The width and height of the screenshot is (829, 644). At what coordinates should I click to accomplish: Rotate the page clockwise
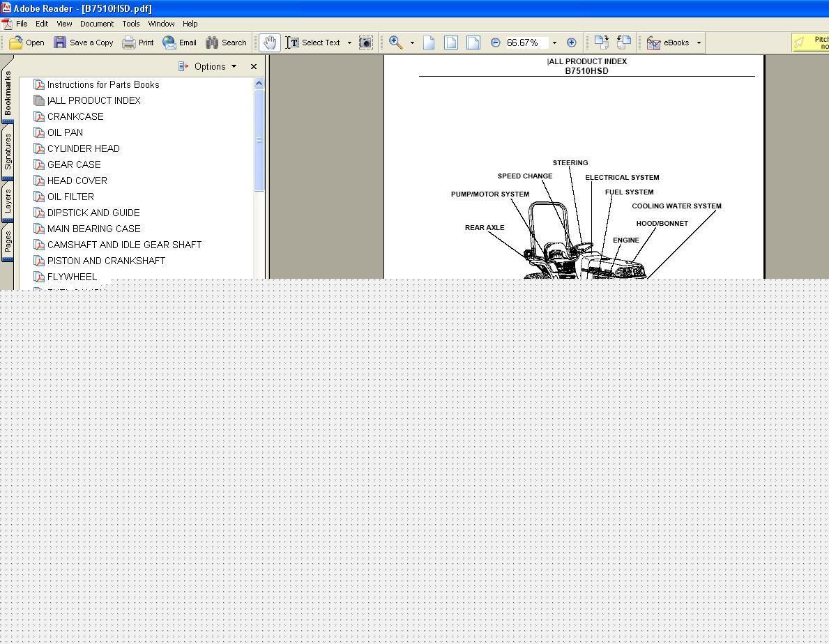[x=602, y=43]
